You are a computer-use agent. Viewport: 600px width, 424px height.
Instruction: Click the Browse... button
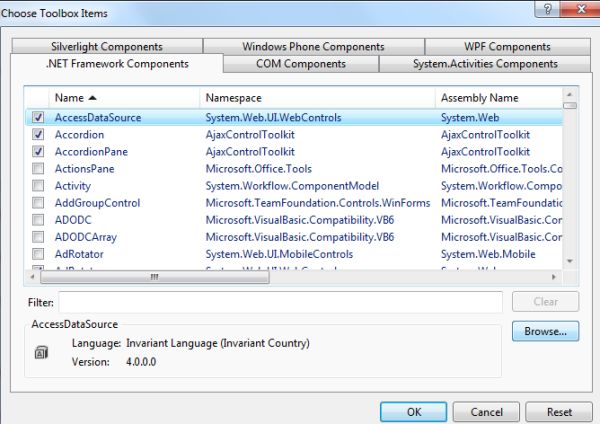pos(545,331)
